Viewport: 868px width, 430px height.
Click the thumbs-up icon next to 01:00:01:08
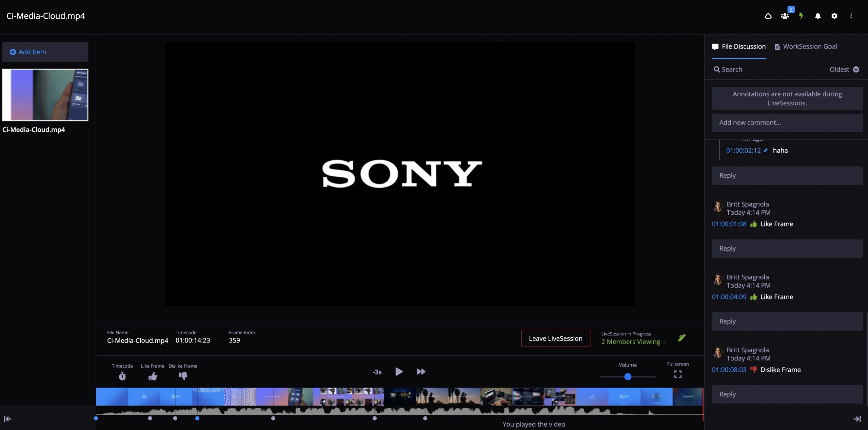tap(754, 224)
